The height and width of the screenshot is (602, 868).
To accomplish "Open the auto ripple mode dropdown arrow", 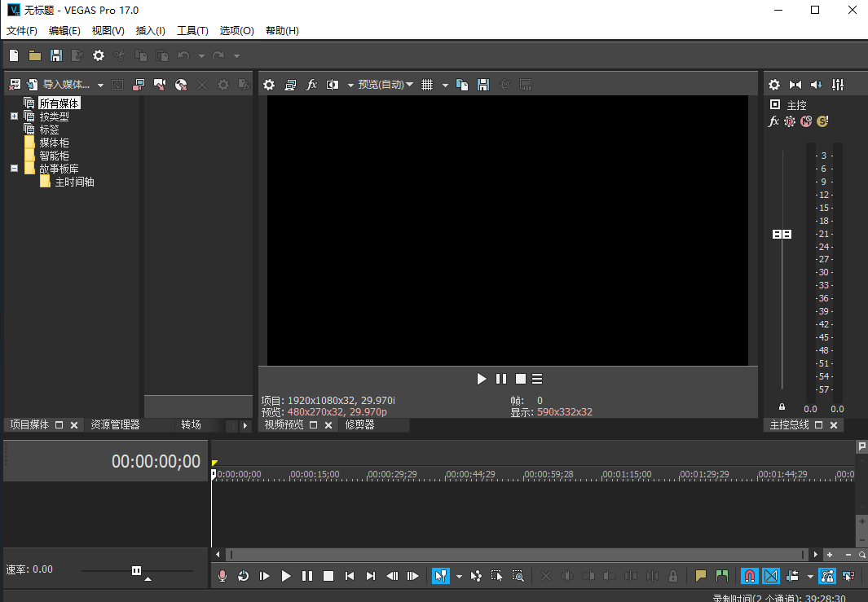I will 810,577.
